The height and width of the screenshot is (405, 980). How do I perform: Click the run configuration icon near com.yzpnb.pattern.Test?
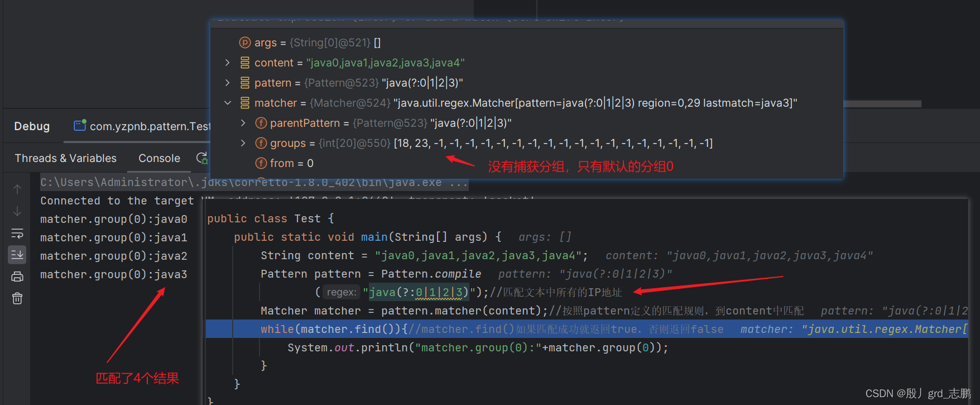pos(80,125)
